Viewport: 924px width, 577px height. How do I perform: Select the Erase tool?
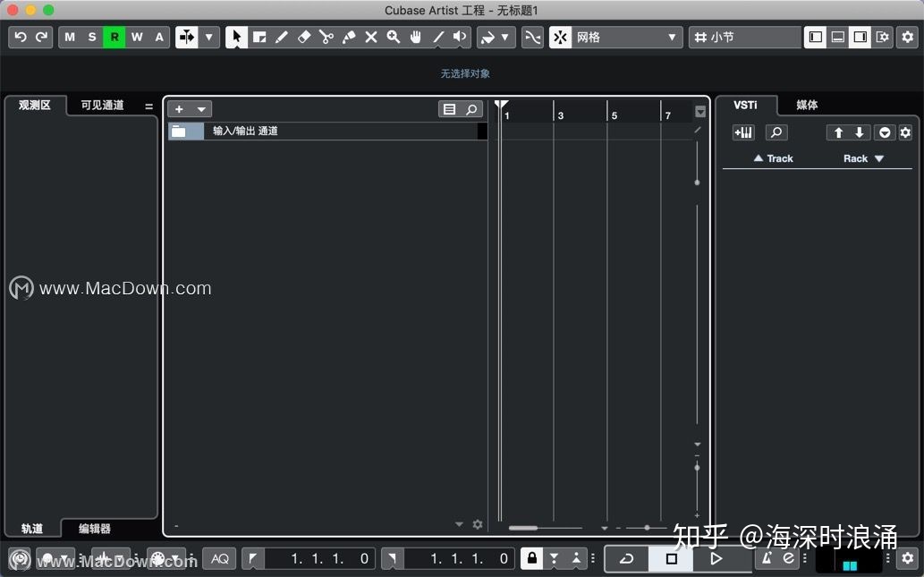[x=304, y=38]
